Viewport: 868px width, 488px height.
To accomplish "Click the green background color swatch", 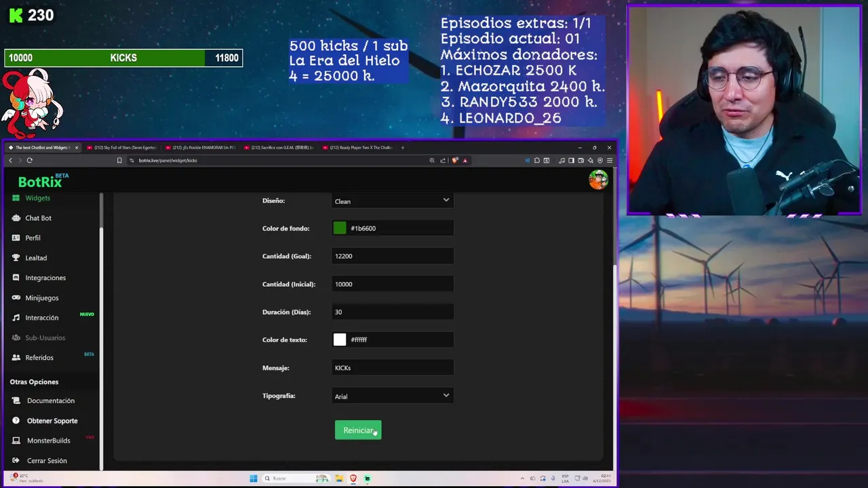I will click(x=340, y=228).
